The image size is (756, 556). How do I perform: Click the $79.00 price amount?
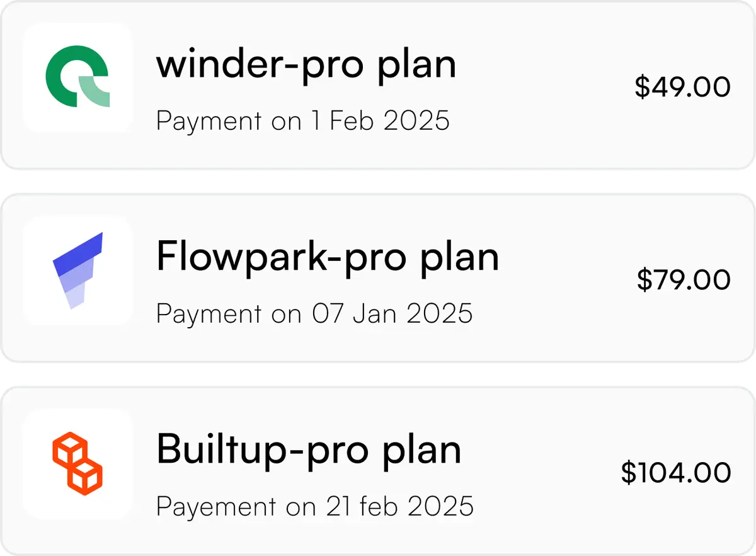pyautogui.click(x=684, y=280)
